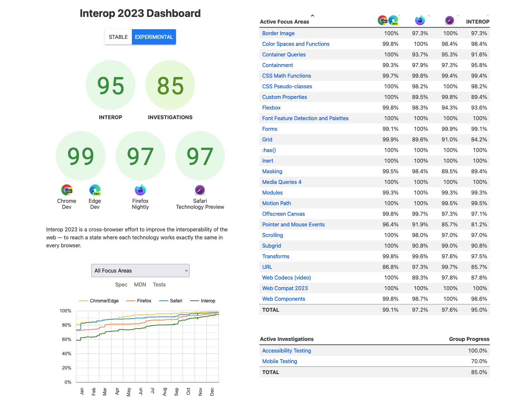Image resolution: width=532 pixels, height=399 pixels.
Task: Switch to the STABLE view
Action: [118, 37]
